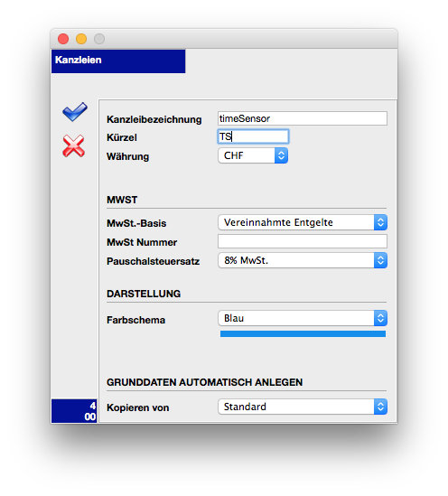Close the window with the red button

63,39
